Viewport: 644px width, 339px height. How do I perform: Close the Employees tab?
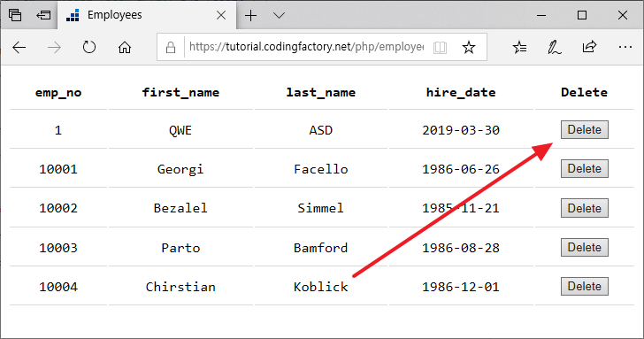pos(221,15)
